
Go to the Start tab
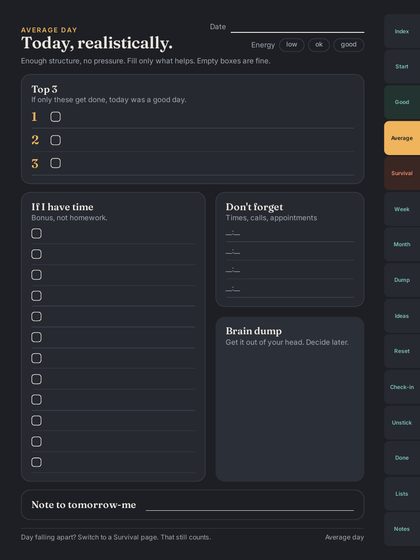pyautogui.click(x=402, y=67)
